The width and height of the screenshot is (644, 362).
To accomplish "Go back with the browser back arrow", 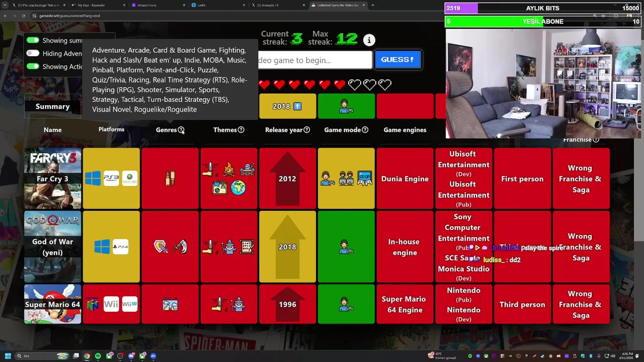I will point(5,16).
